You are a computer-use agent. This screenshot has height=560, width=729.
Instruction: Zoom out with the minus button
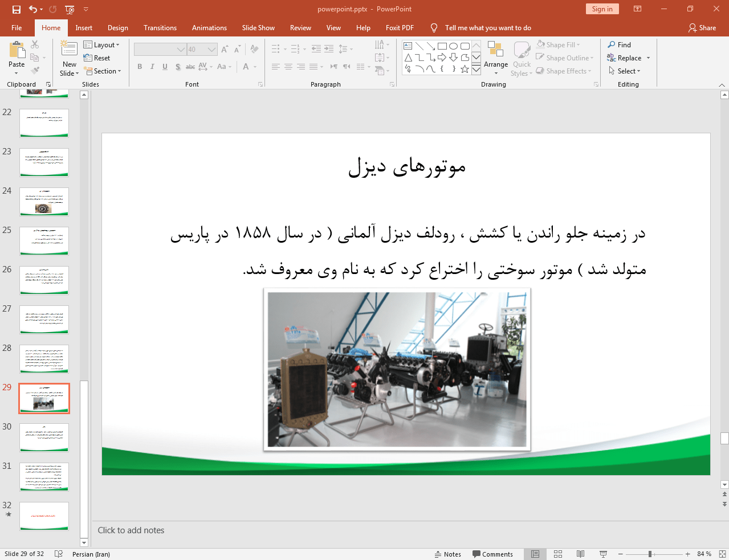click(621, 554)
